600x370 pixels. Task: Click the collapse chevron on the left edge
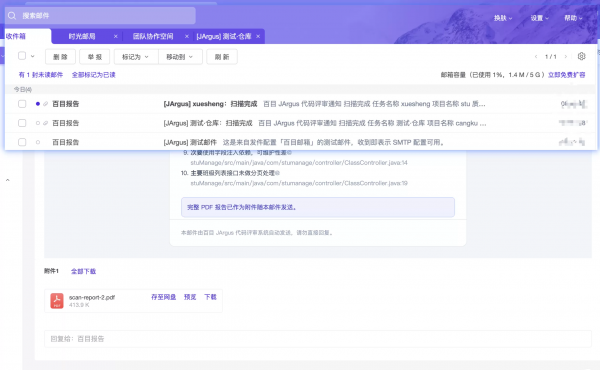tap(8, 180)
